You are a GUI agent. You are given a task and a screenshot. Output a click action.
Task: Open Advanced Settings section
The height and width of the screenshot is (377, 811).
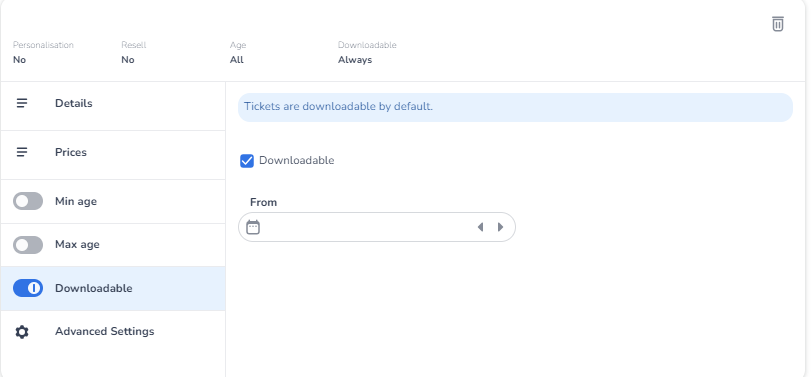(x=113, y=331)
